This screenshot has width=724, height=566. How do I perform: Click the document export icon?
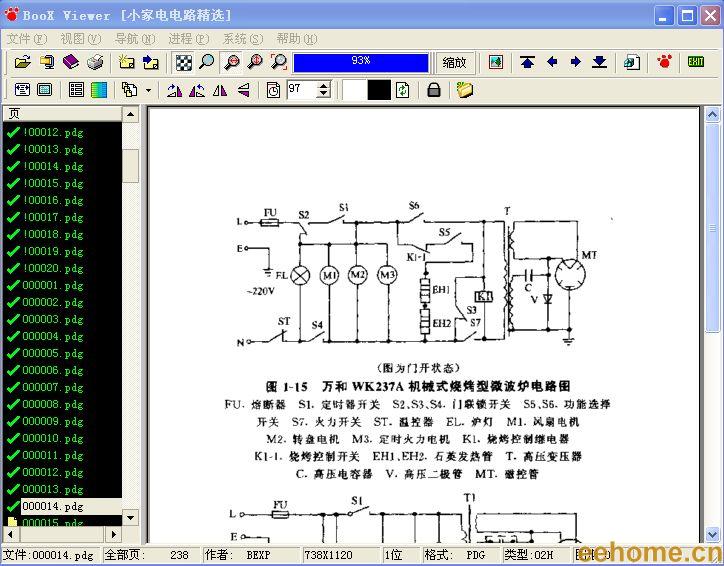(x=632, y=62)
